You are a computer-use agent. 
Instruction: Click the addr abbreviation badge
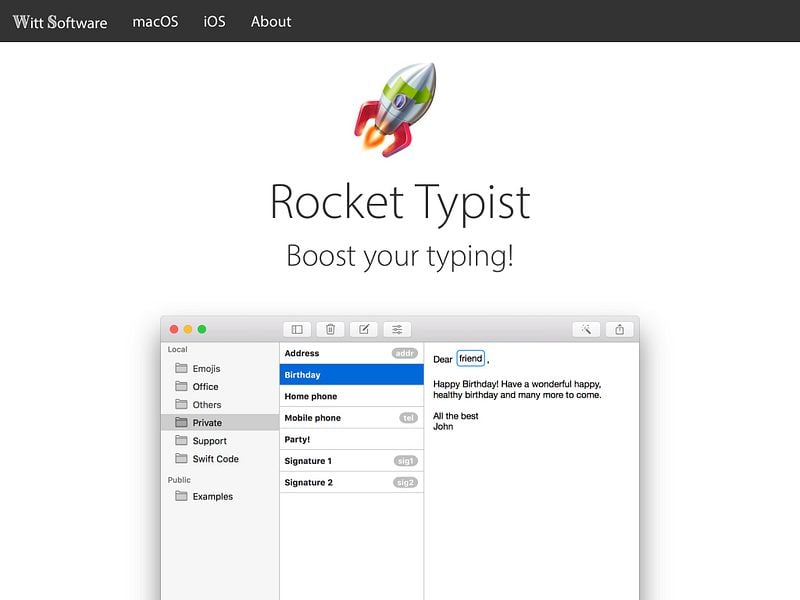click(x=405, y=353)
